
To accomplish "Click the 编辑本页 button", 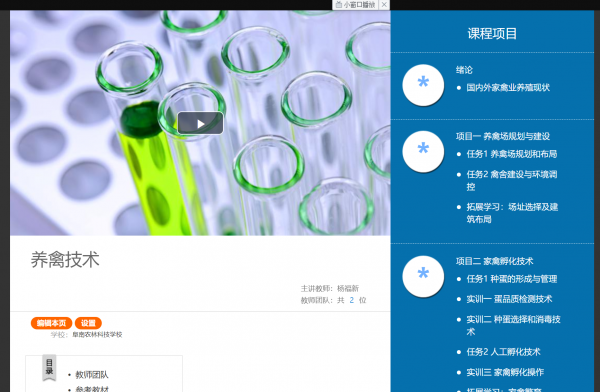I will tap(51, 323).
